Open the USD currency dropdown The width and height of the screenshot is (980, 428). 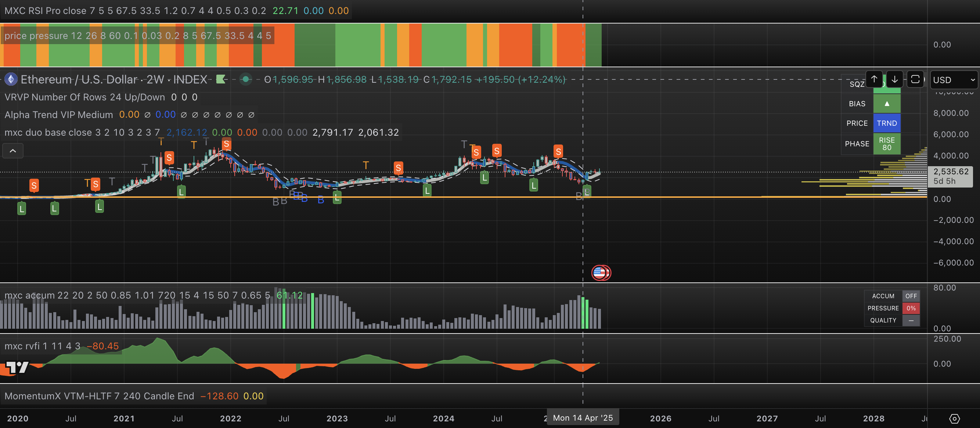click(954, 80)
